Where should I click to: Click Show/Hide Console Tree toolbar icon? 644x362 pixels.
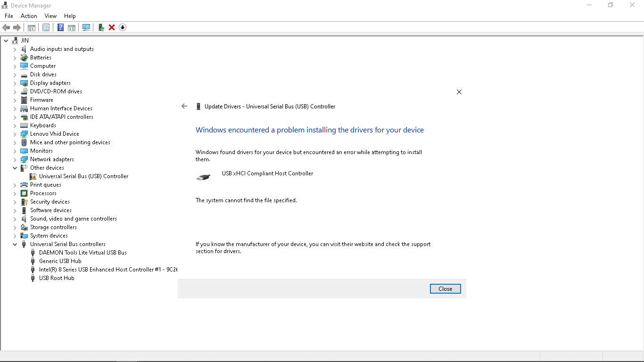point(32,27)
